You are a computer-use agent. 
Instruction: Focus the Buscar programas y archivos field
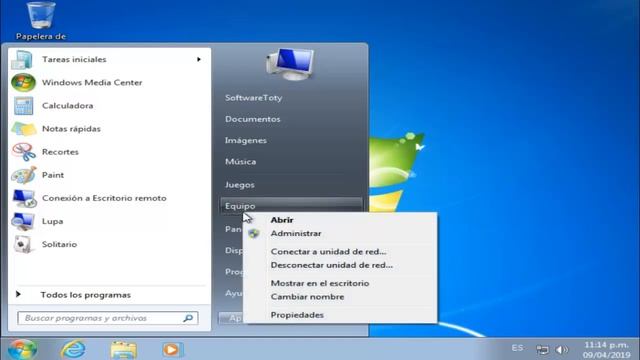pos(108,318)
